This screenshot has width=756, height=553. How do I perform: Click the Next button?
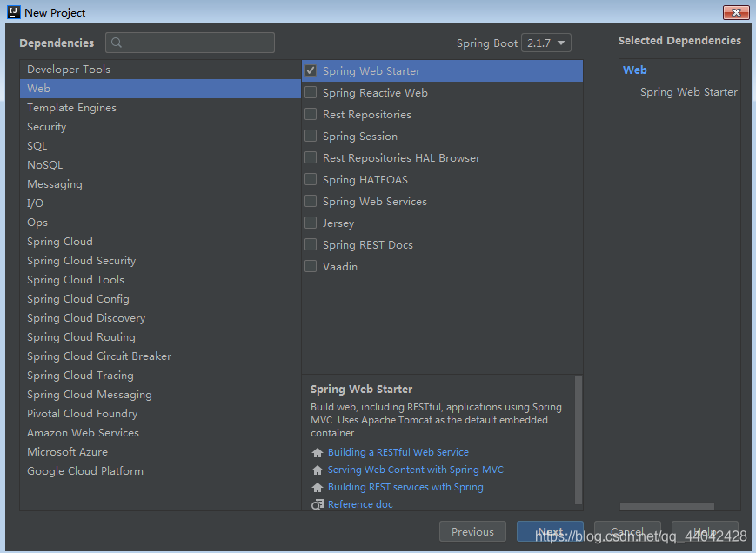pyautogui.click(x=550, y=531)
